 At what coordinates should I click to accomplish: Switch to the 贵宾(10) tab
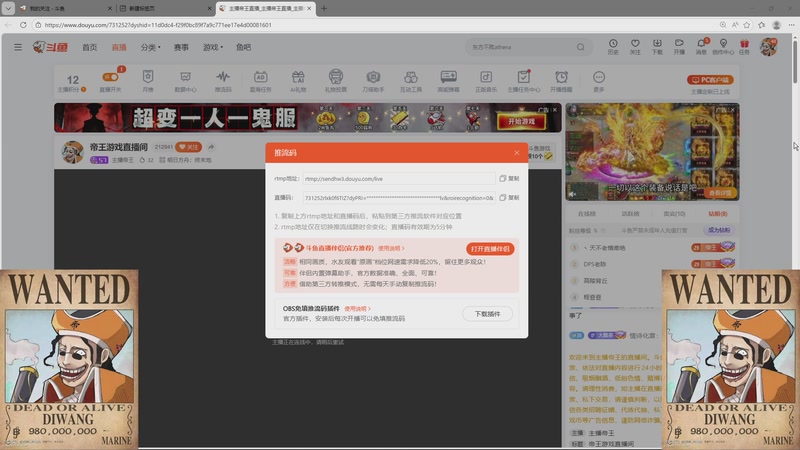click(x=674, y=214)
